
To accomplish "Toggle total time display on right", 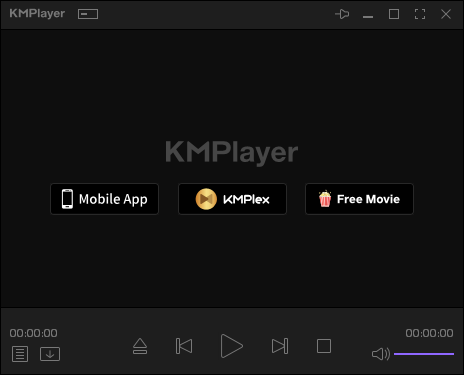I will 429,333.
